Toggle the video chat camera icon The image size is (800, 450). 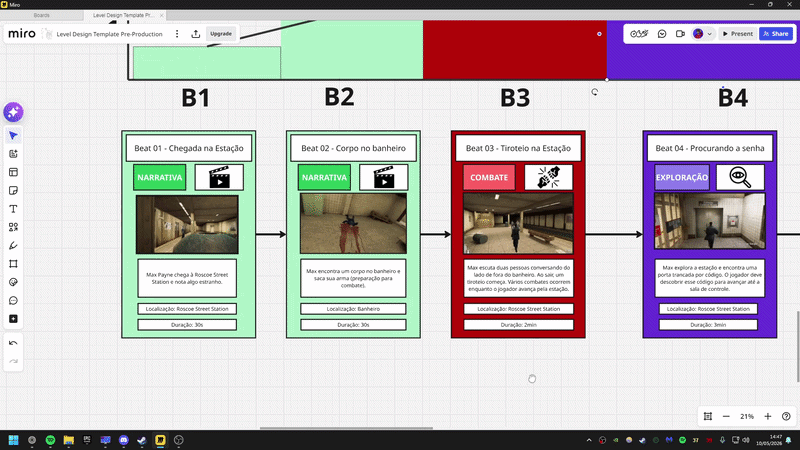(x=680, y=34)
